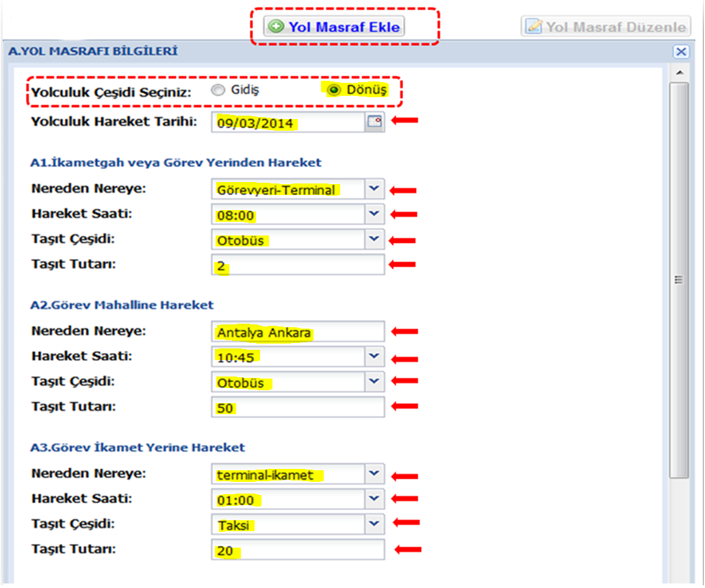Expand A3 Hareket Saati 01:00 dropdown arrow

tap(374, 499)
